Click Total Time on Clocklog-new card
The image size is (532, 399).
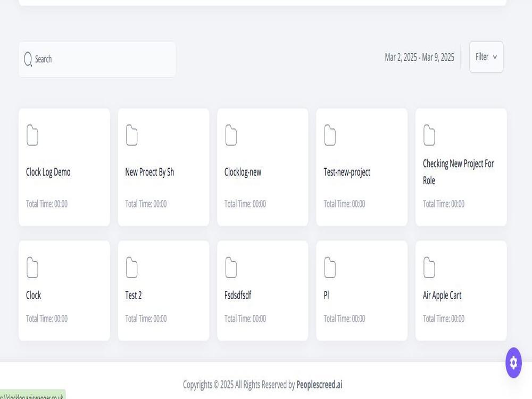coord(245,204)
